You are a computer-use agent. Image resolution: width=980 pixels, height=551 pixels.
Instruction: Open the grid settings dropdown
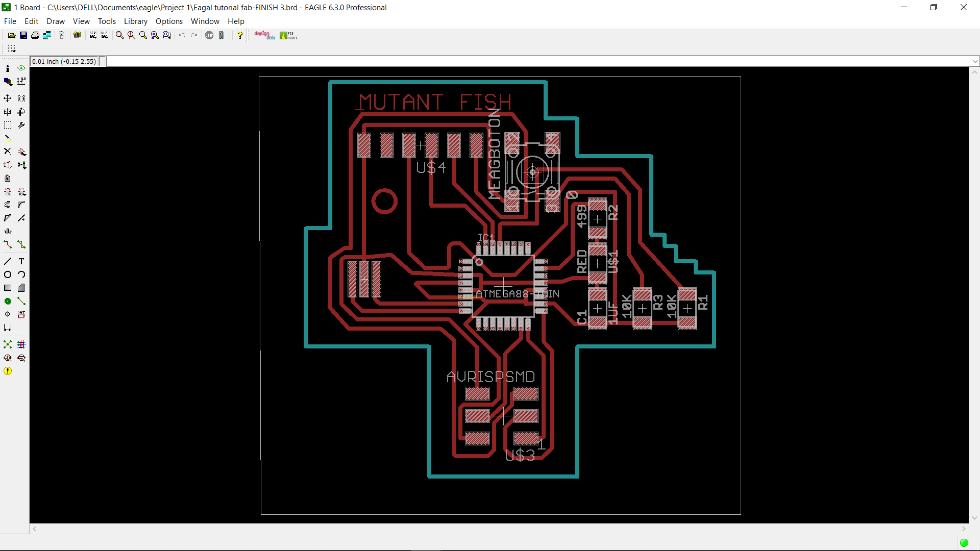pyautogui.click(x=11, y=49)
